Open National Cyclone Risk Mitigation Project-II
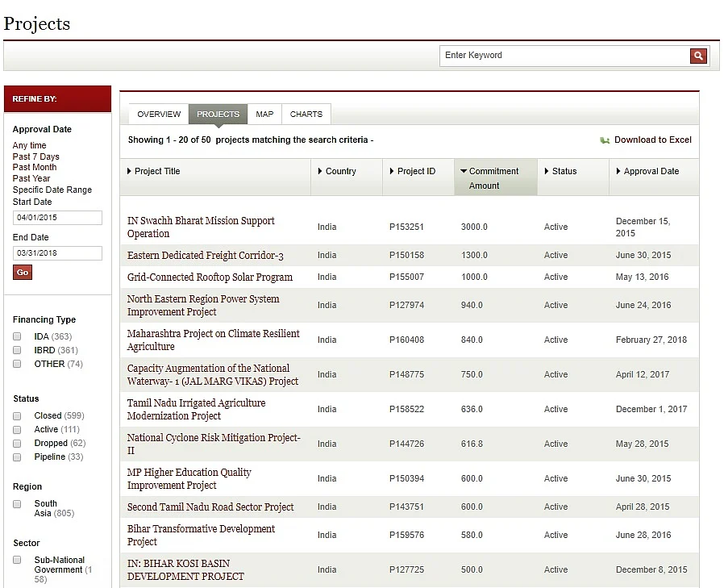This screenshot has width=724, height=588. [214, 444]
